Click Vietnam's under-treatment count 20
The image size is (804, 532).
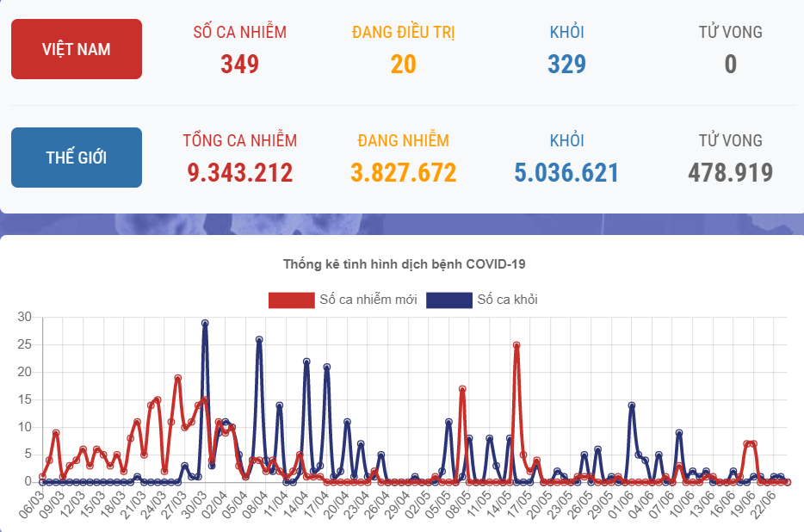tap(403, 65)
